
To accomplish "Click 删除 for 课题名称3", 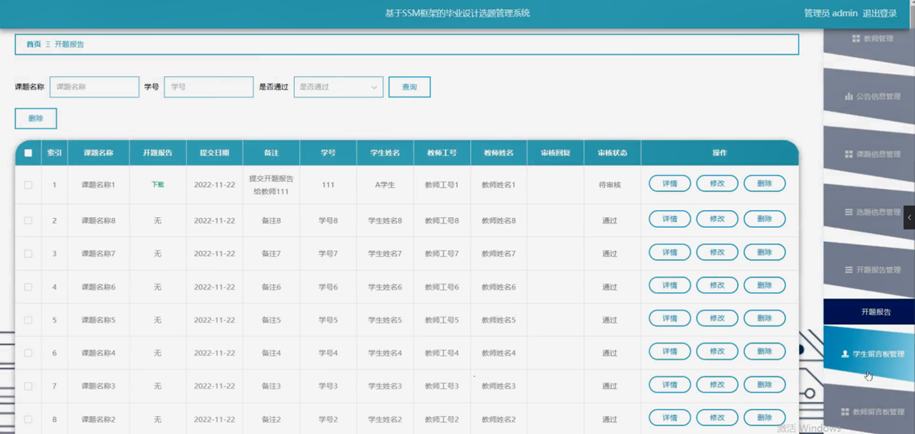I will click(764, 385).
